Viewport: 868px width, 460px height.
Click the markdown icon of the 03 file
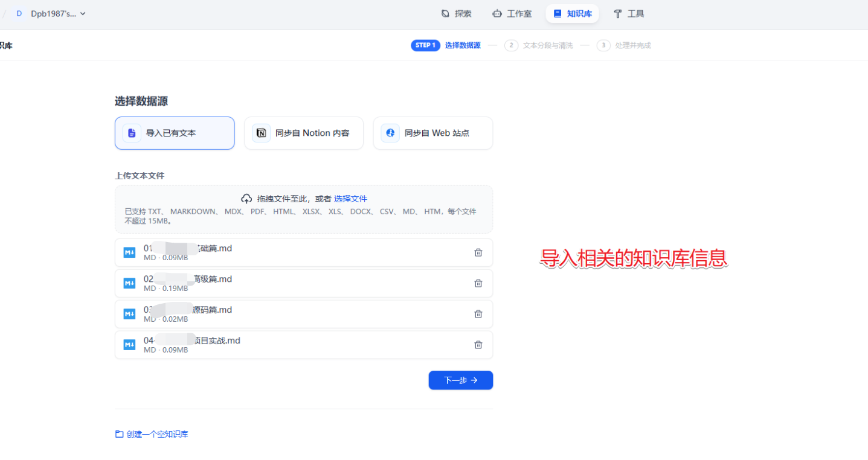point(129,314)
